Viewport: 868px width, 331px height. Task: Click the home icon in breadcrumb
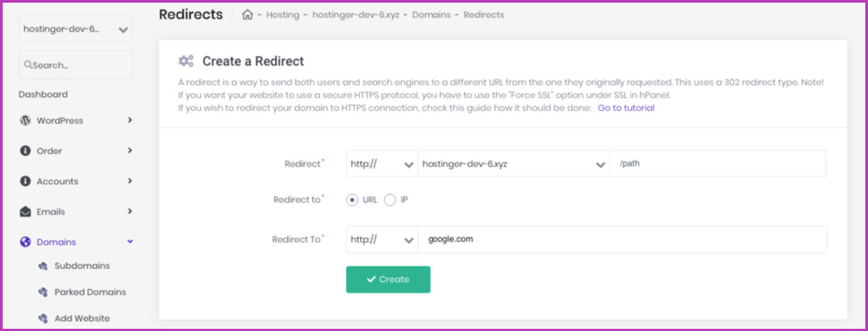tap(247, 14)
